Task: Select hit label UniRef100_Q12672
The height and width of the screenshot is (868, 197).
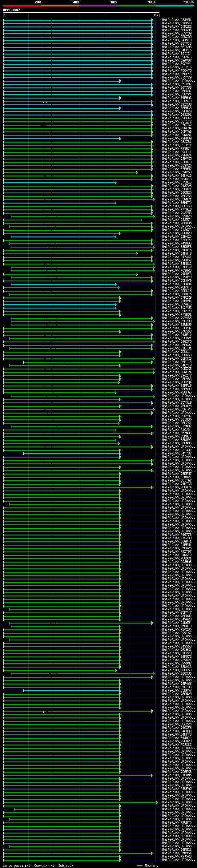Action: coord(177,230)
